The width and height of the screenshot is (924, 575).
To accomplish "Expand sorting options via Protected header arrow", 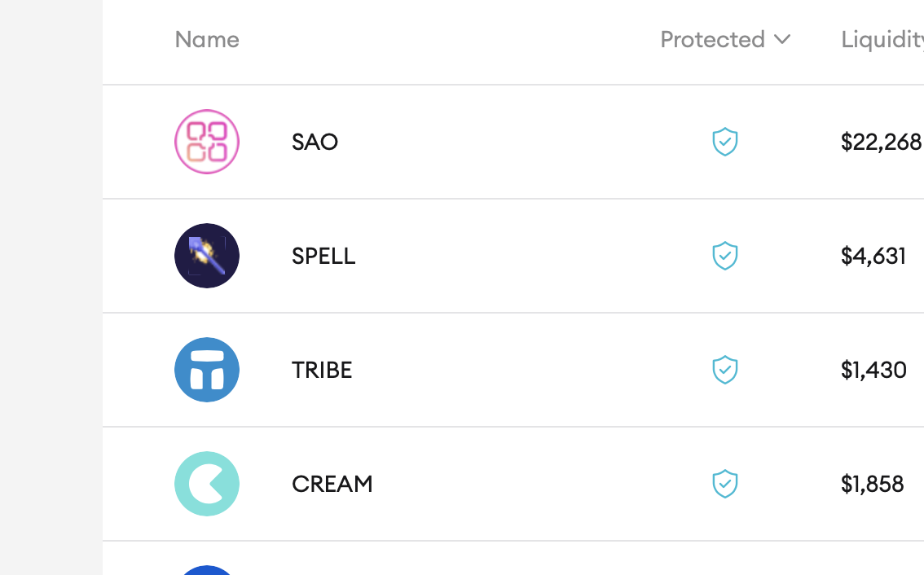I will tap(783, 39).
